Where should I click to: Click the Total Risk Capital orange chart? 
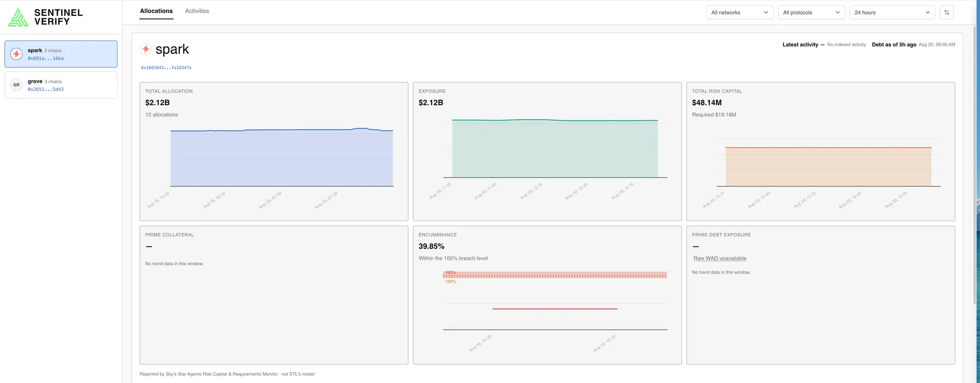click(x=828, y=167)
